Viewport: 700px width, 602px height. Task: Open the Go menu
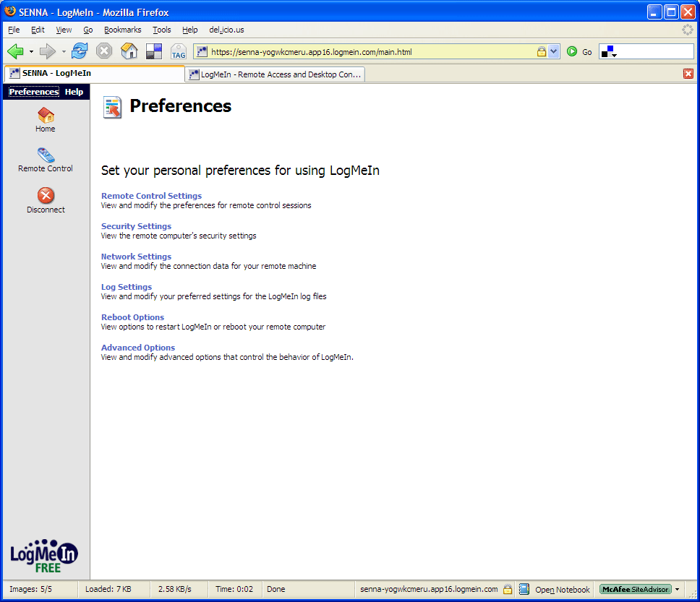click(88, 30)
